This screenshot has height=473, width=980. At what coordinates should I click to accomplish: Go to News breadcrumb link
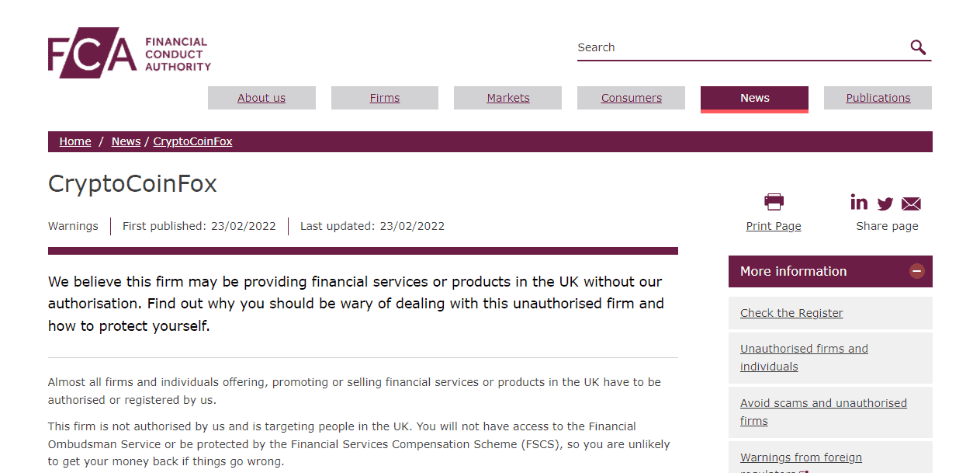[126, 141]
